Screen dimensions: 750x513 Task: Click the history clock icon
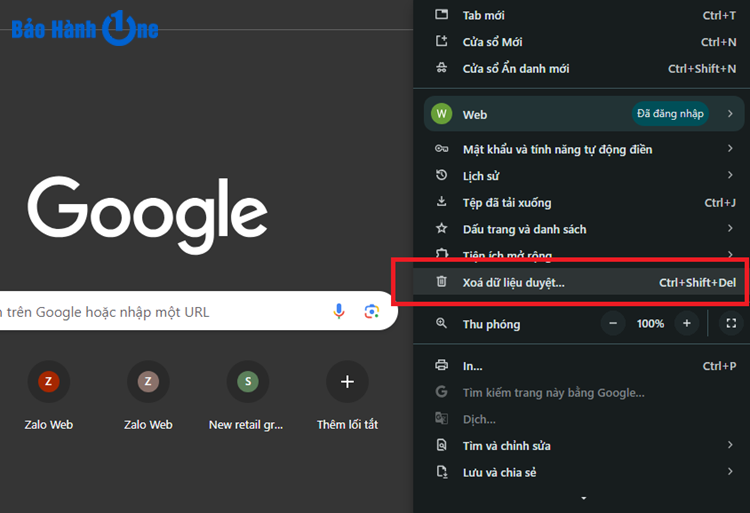[441, 175]
